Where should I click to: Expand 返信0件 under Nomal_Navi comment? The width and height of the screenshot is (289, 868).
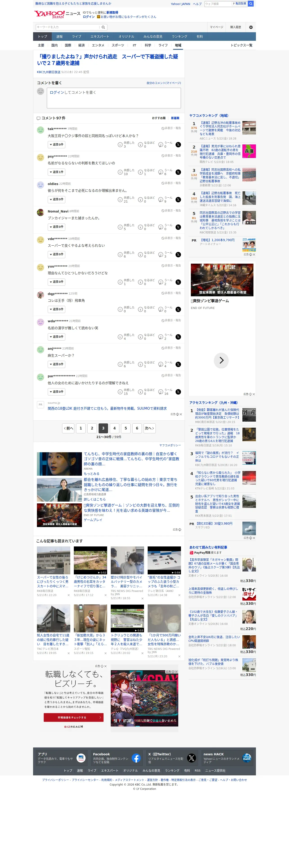56,227
